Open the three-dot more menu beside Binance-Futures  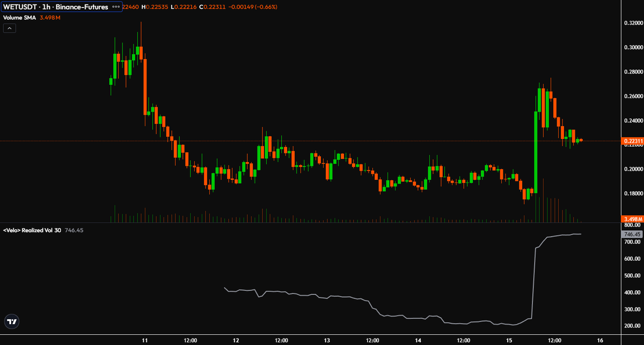(x=115, y=7)
